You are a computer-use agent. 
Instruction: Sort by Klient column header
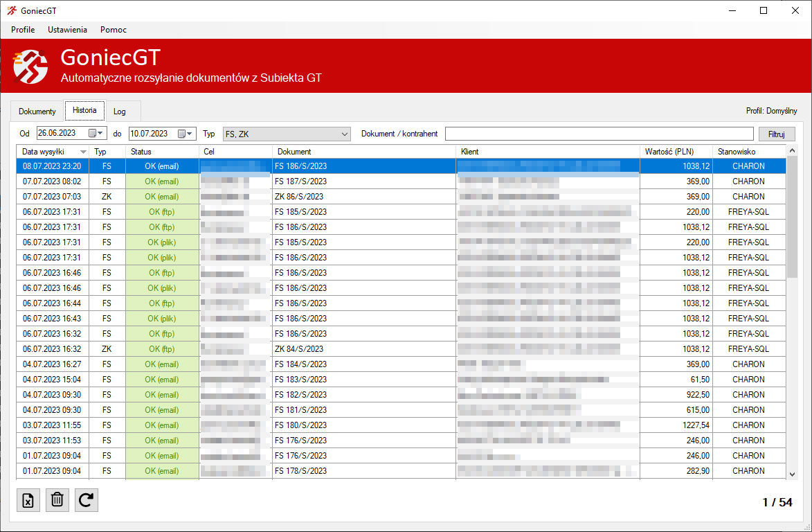pyautogui.click(x=548, y=152)
